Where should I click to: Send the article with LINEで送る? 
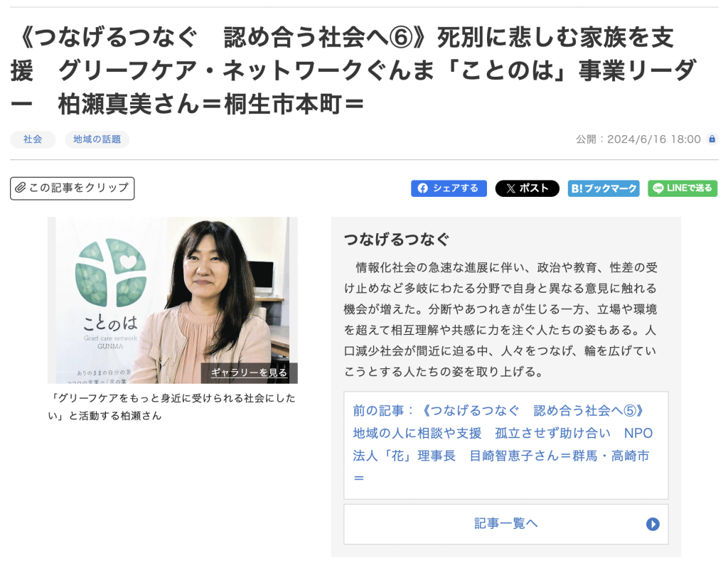[682, 188]
